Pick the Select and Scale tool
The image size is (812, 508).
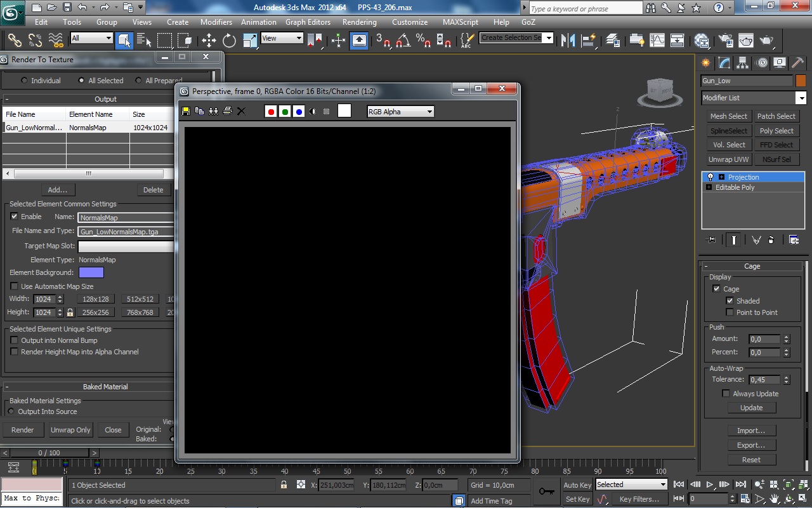(249, 41)
